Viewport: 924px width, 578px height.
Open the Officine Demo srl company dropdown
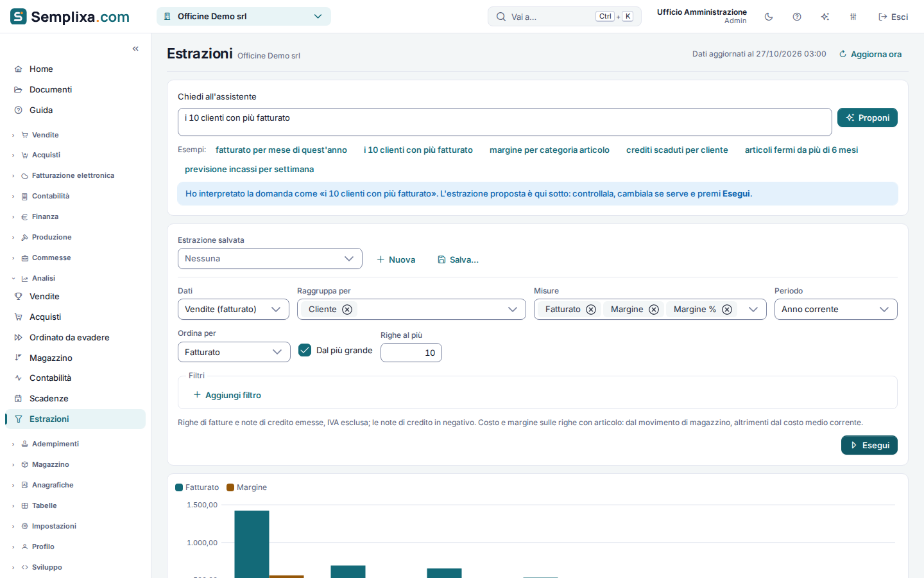click(244, 17)
